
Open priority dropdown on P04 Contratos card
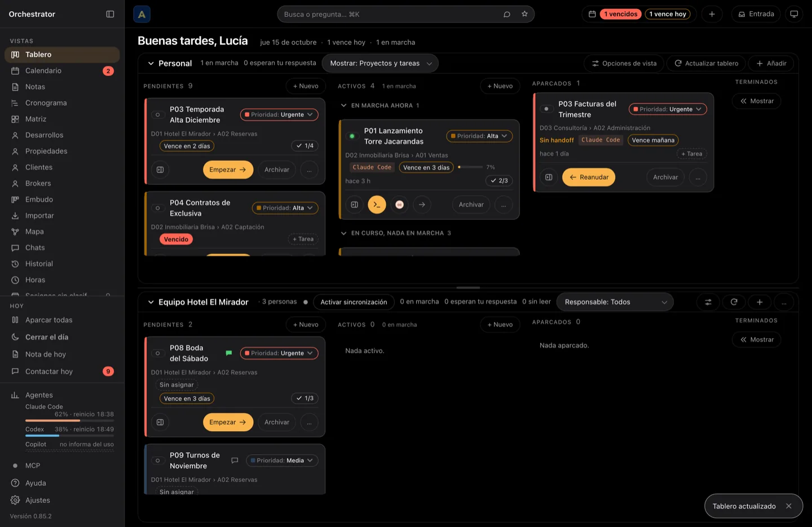(x=285, y=208)
